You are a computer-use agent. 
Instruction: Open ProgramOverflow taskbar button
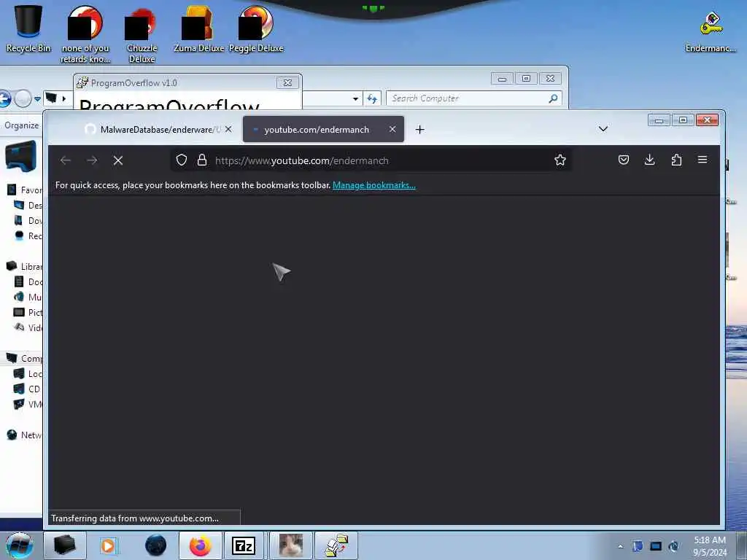336,545
